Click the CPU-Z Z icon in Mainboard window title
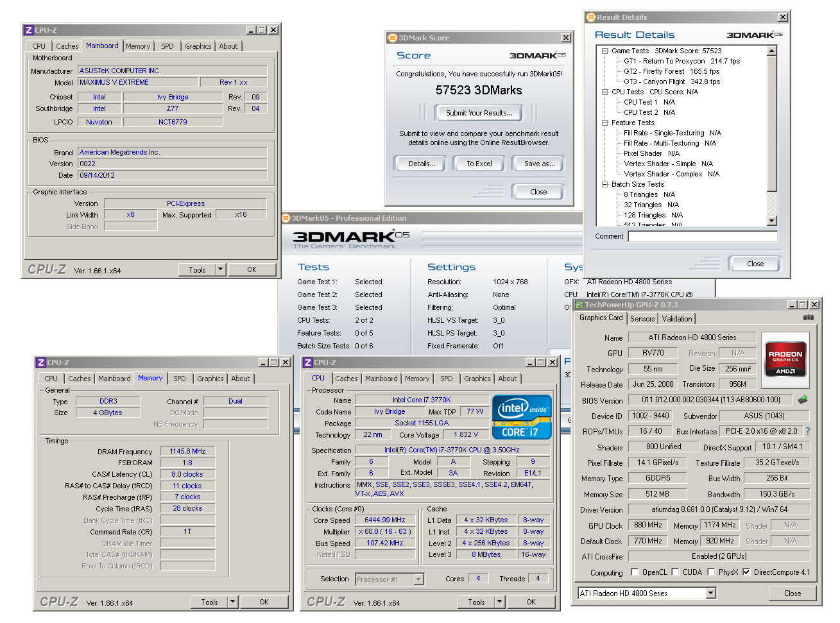Screen dimensions: 840x623 [28, 30]
